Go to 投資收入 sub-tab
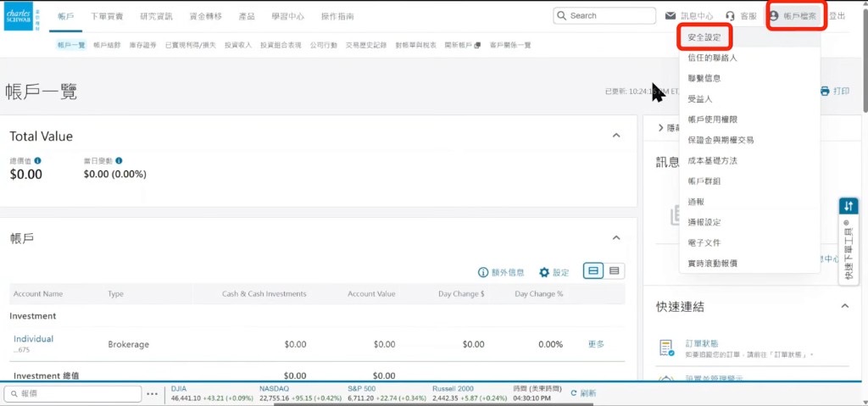The image size is (868, 406). [x=238, y=45]
